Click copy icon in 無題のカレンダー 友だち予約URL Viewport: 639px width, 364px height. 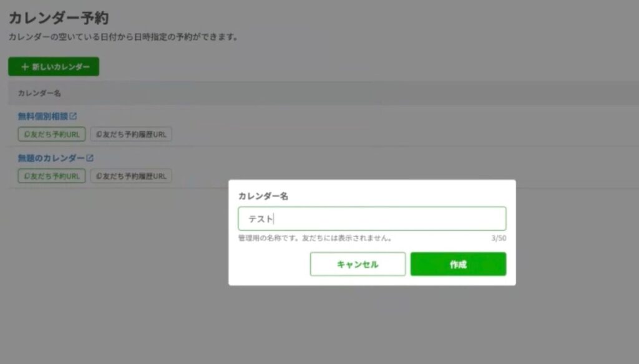coord(26,176)
